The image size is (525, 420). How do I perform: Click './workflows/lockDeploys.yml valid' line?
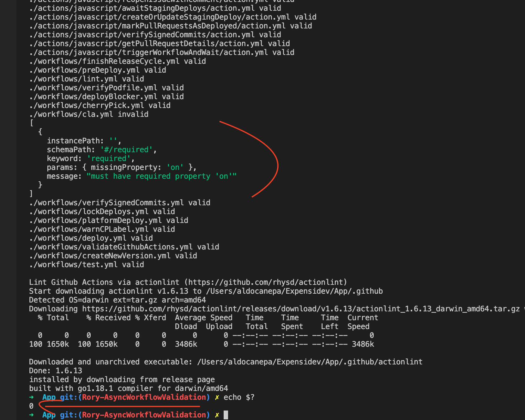click(102, 212)
